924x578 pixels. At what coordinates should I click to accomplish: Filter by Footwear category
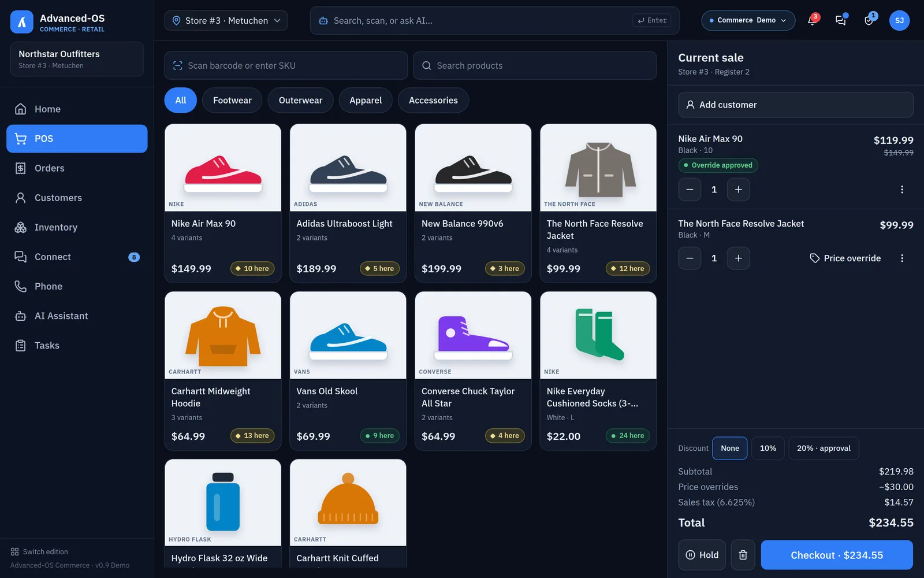(x=232, y=101)
